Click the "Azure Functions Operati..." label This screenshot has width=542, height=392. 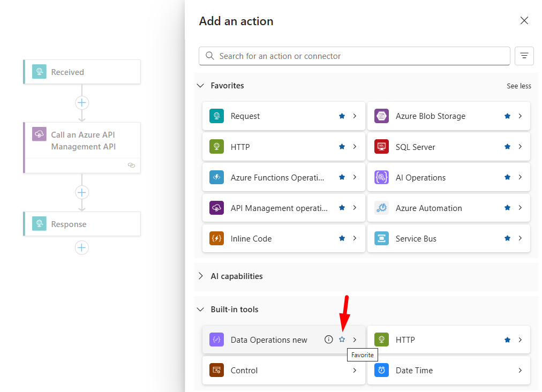click(277, 178)
